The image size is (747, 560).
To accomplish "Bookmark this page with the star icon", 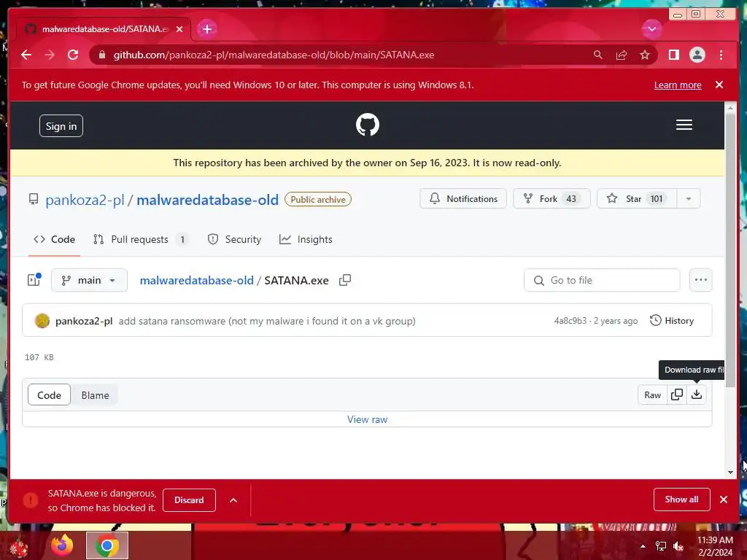I will (x=645, y=55).
